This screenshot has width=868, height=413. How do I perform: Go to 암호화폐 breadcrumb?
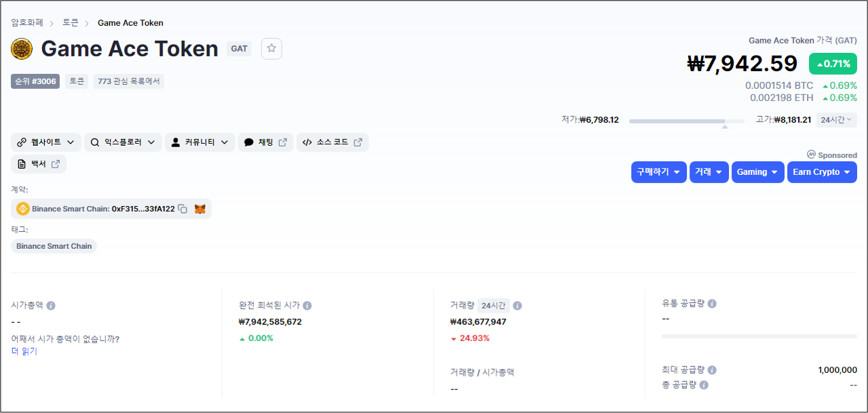[27, 23]
